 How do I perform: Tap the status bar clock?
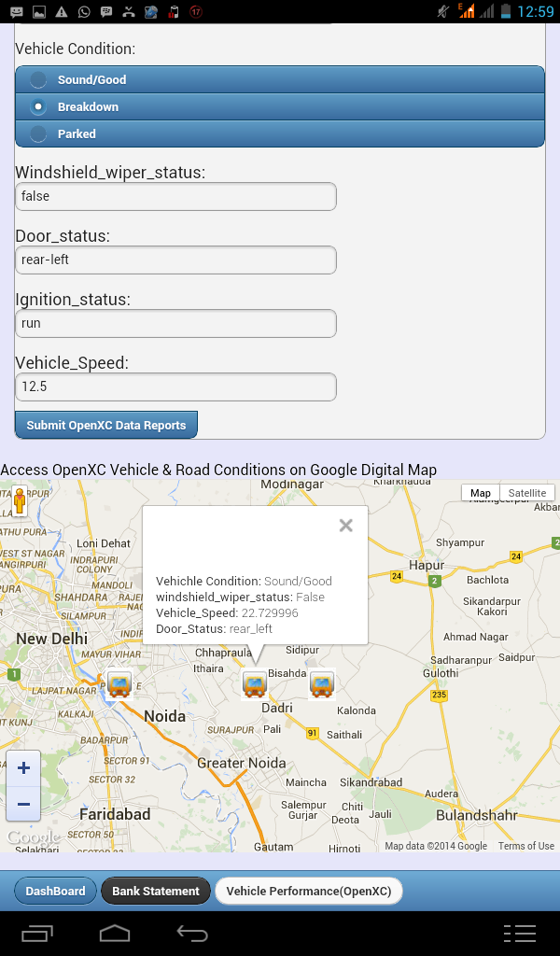[536, 11]
